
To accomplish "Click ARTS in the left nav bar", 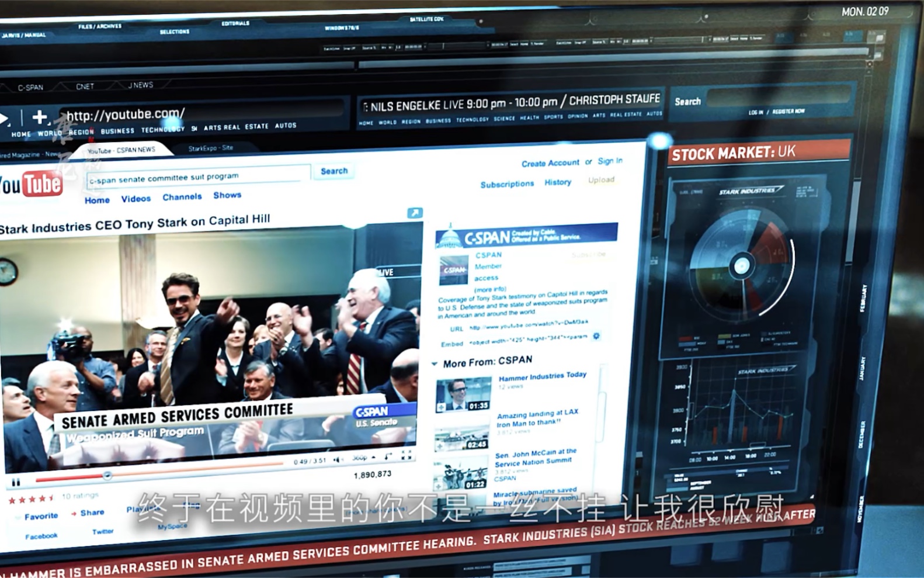I will tap(212, 127).
